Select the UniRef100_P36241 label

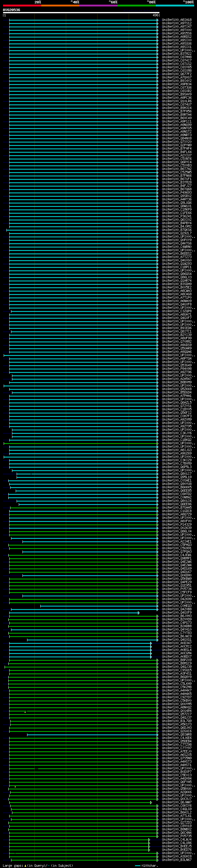coord(177,216)
